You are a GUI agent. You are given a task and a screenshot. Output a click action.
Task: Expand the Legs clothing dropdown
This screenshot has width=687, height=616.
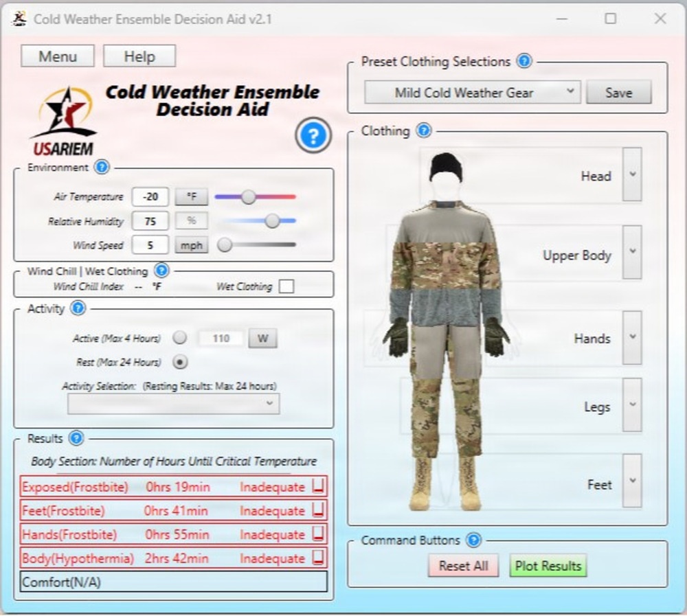pyautogui.click(x=632, y=404)
